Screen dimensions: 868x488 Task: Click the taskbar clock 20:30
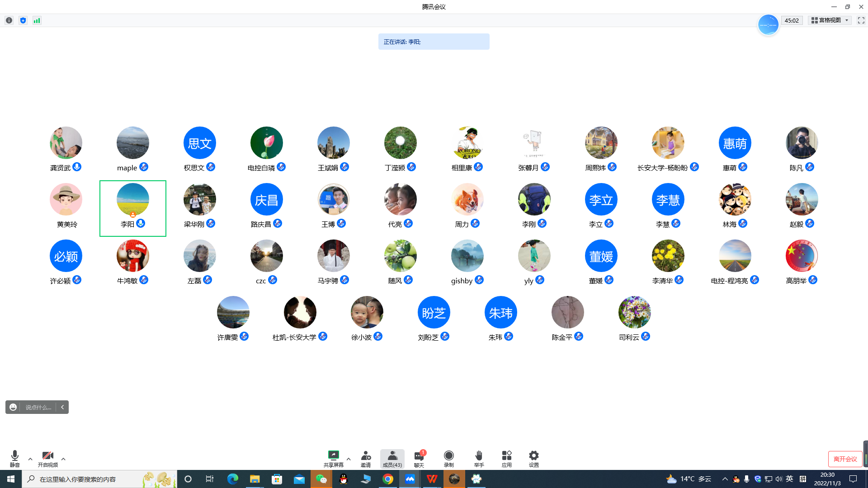click(827, 479)
